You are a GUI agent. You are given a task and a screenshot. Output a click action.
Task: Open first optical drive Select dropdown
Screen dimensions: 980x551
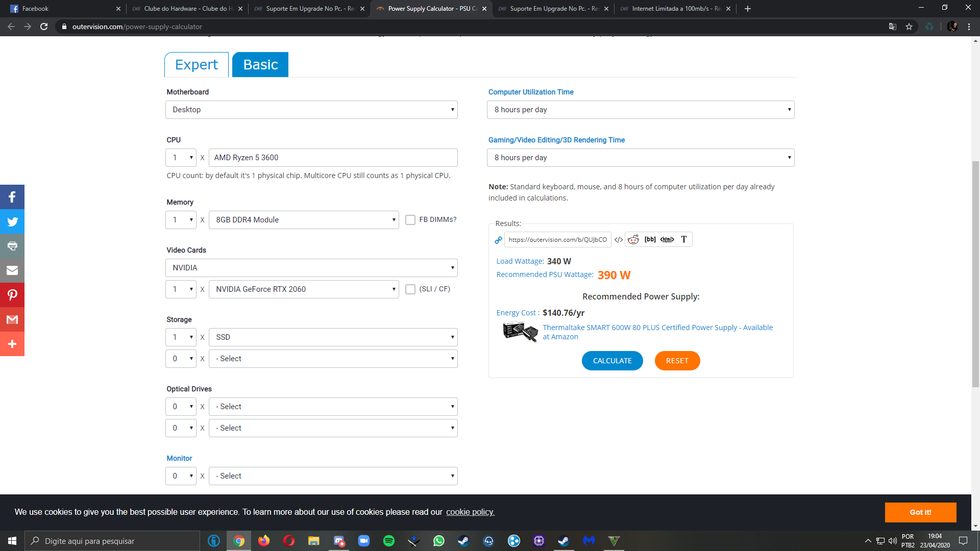[x=333, y=407]
